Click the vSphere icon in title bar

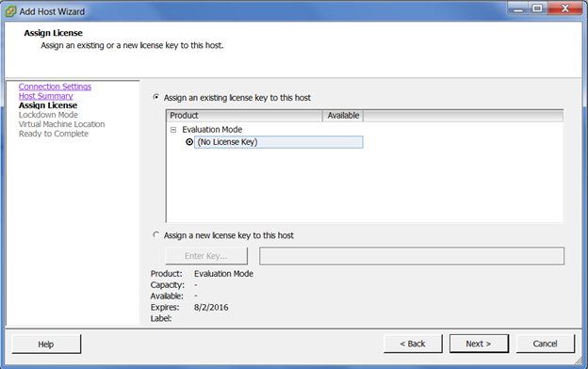pyautogui.click(x=10, y=11)
